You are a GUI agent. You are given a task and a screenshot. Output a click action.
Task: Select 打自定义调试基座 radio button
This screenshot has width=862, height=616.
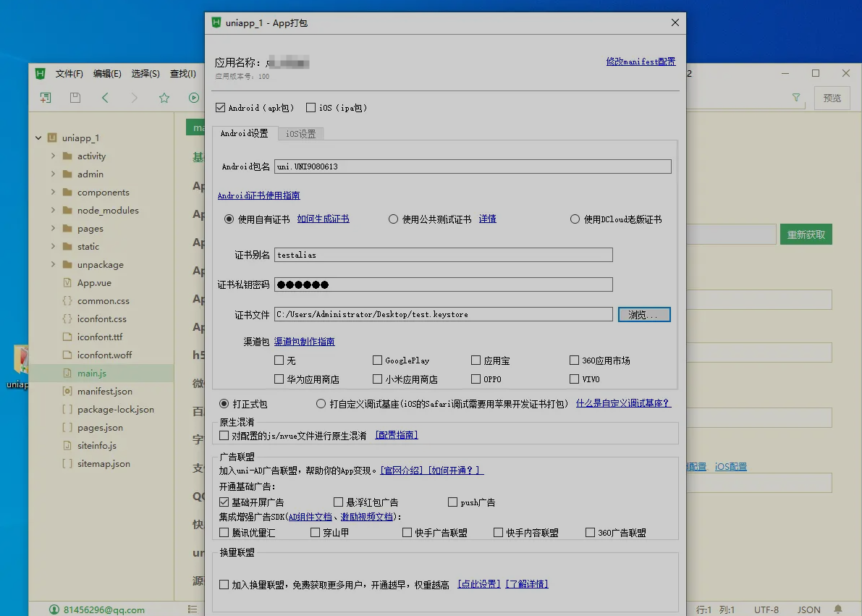point(321,404)
